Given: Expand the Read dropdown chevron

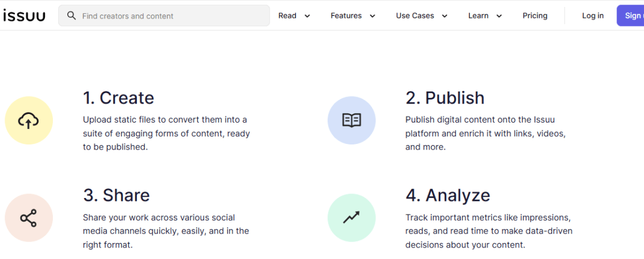Looking at the screenshot, I should coord(307,16).
